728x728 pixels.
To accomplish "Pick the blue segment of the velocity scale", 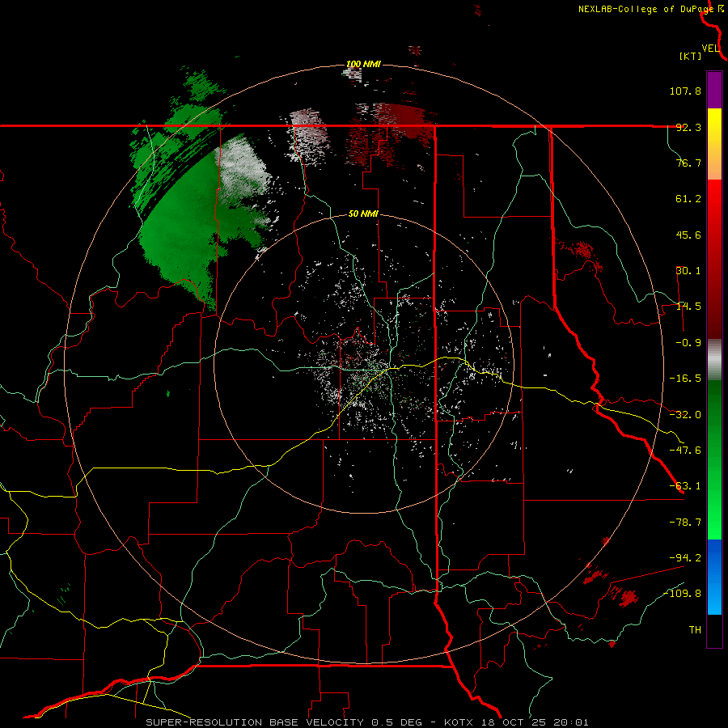I will click(x=714, y=577).
